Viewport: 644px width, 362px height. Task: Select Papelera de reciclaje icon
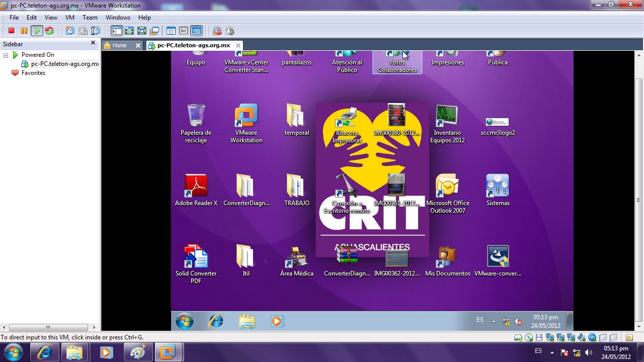click(196, 124)
